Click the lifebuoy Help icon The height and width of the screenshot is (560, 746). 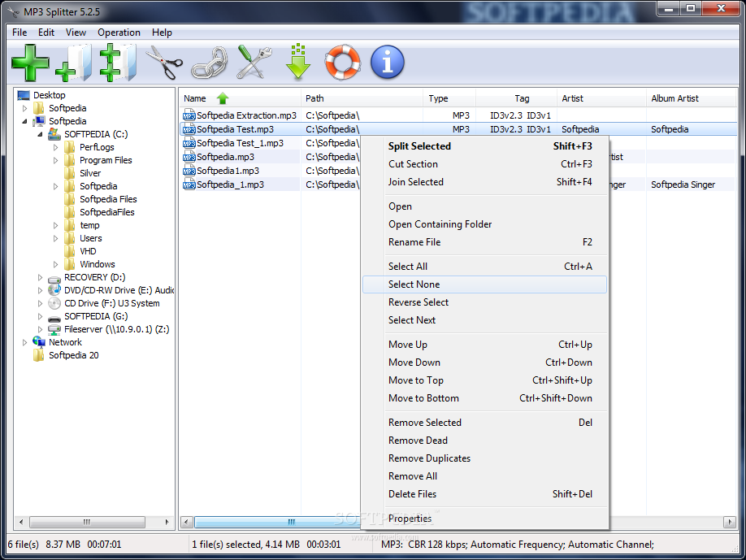[343, 63]
